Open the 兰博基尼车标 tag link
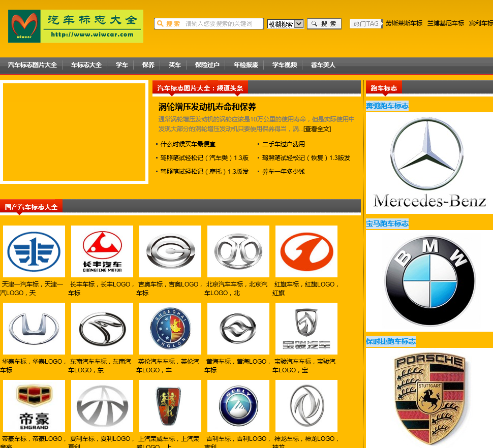 tap(446, 23)
